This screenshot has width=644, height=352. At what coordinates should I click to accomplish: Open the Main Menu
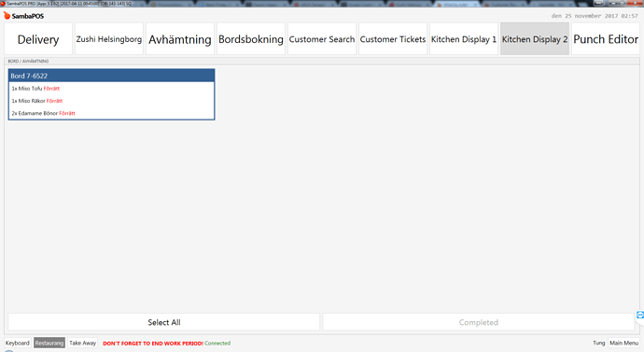click(x=623, y=343)
